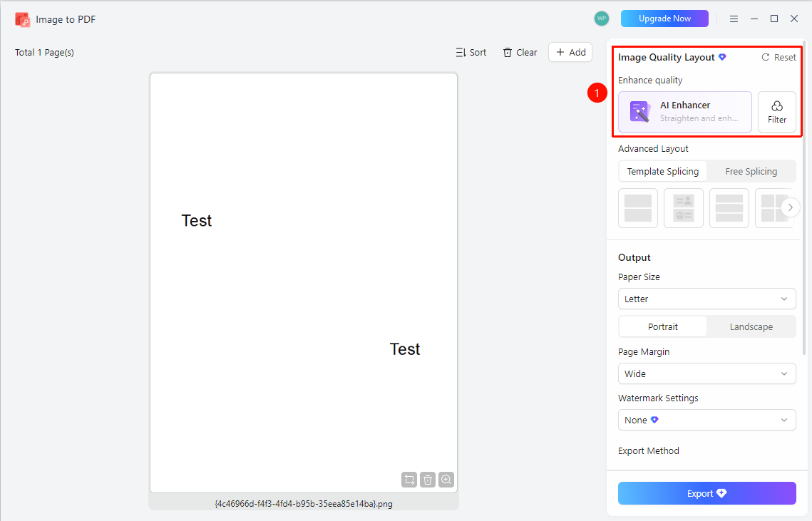Add a new image

point(570,52)
